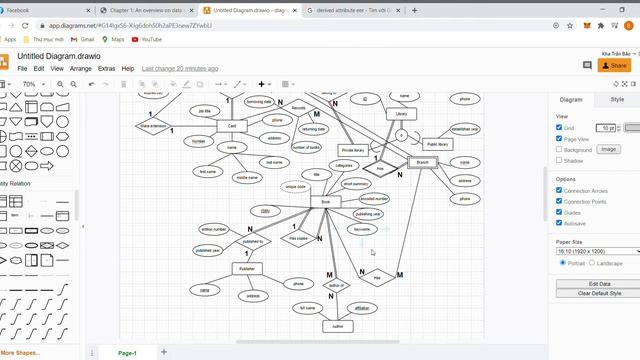Uncheck Connection Points option

[559, 201]
